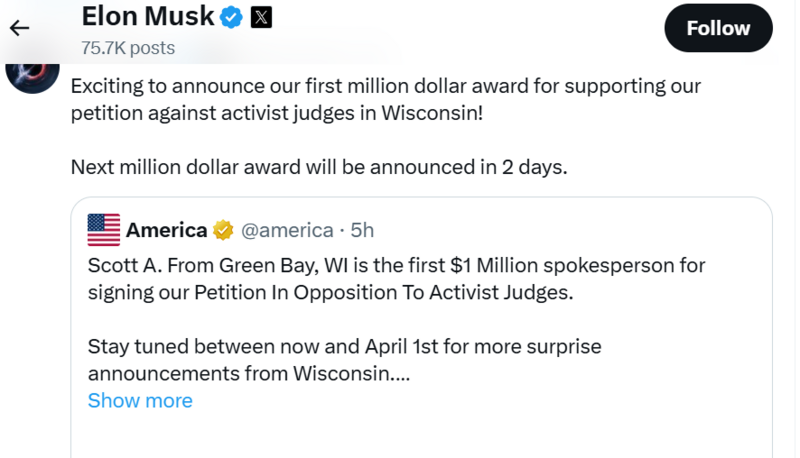Click the "Scott A. From Green Bay" paragraph

click(396, 280)
